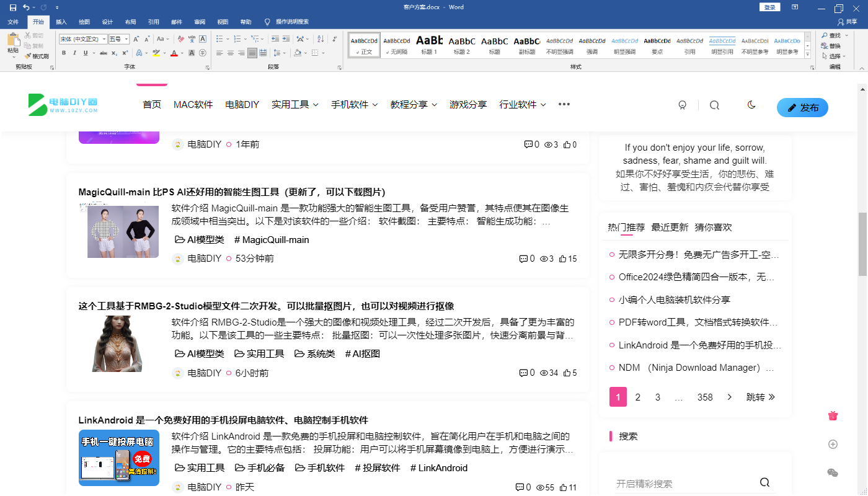This screenshot has width=868, height=496.
Task: Select the justify alignment icon
Action: point(252,53)
